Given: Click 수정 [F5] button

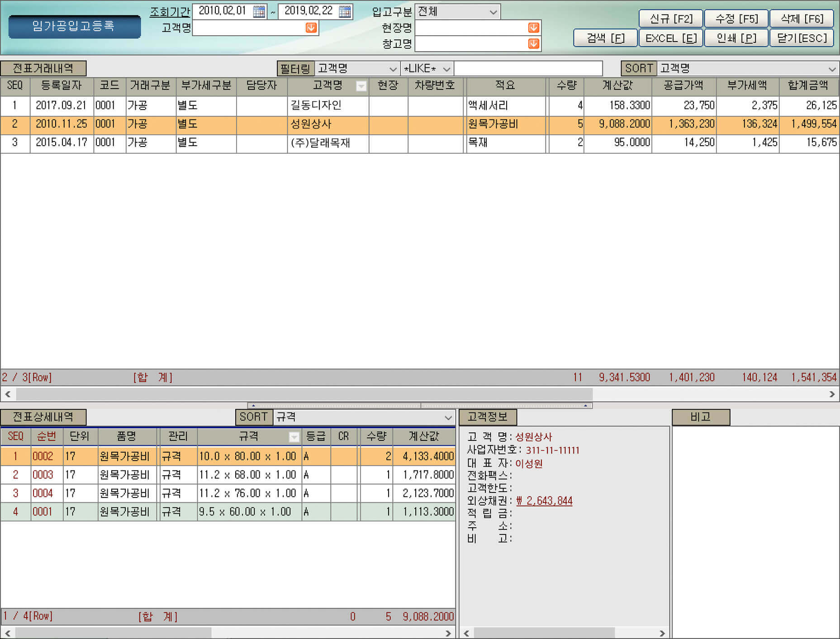Looking at the screenshot, I should (x=736, y=19).
